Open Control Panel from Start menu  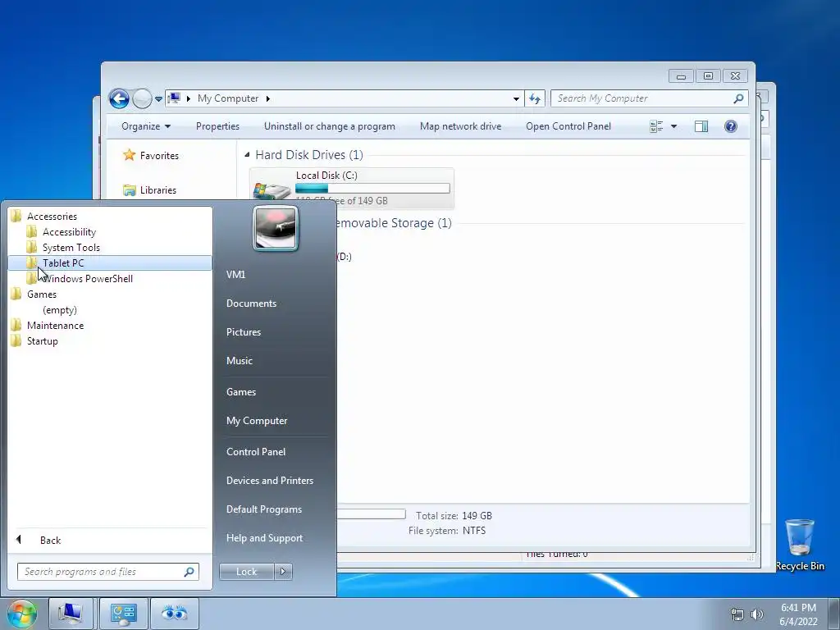pos(256,452)
